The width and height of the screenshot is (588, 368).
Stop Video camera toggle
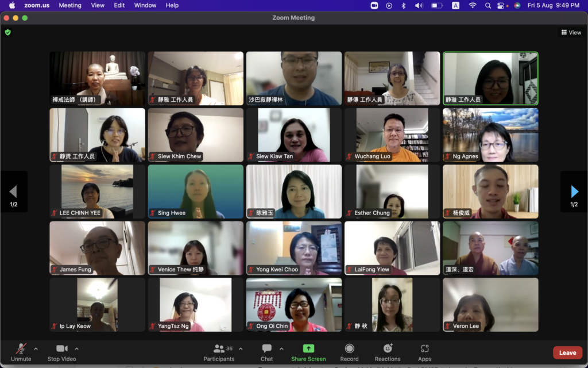(61, 349)
